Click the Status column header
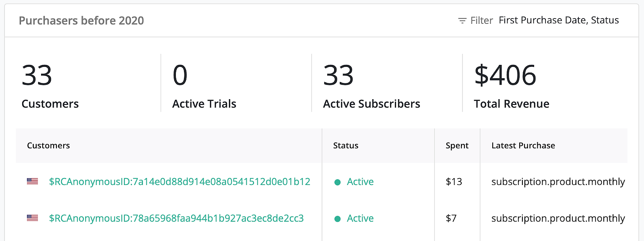The height and width of the screenshot is (241, 644). pyautogui.click(x=346, y=145)
